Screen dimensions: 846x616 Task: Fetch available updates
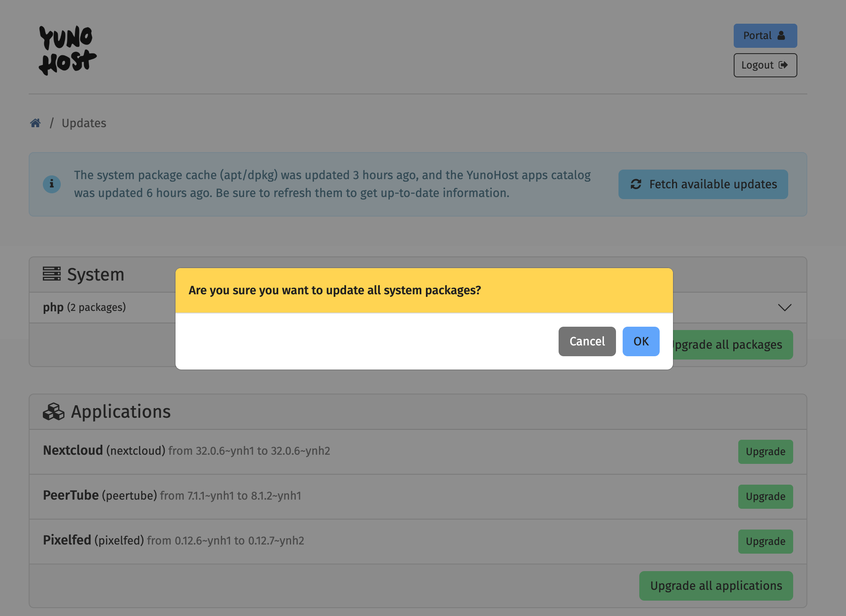(703, 184)
